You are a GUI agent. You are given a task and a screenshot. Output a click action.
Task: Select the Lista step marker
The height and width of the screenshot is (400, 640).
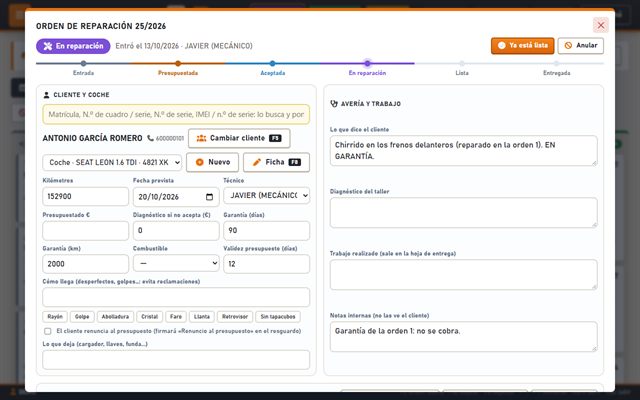point(462,64)
